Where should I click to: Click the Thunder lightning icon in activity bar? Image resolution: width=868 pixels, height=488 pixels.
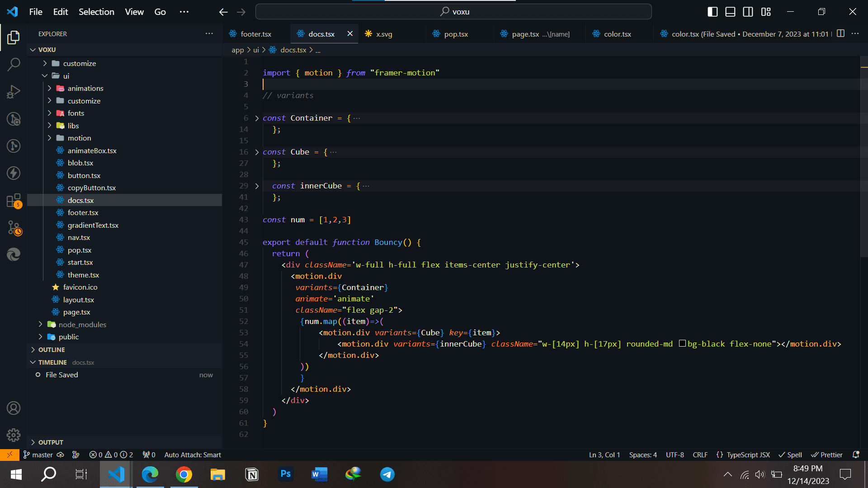point(14,173)
